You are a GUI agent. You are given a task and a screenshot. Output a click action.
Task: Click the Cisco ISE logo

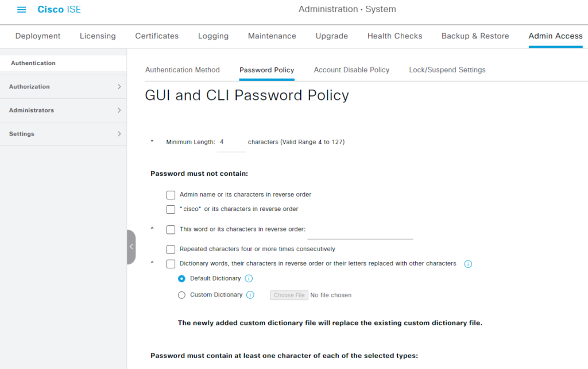tap(59, 10)
